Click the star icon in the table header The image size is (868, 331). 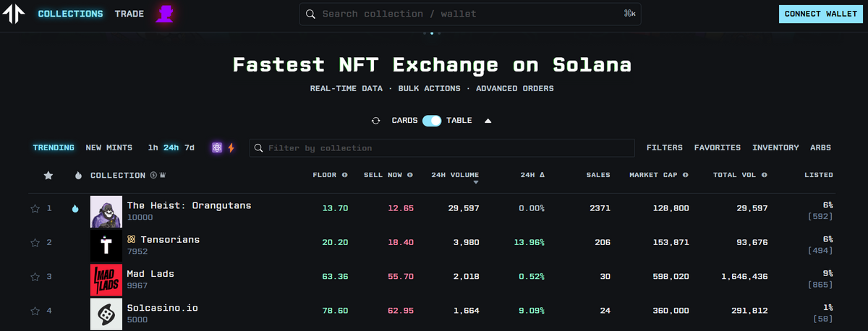tap(48, 175)
